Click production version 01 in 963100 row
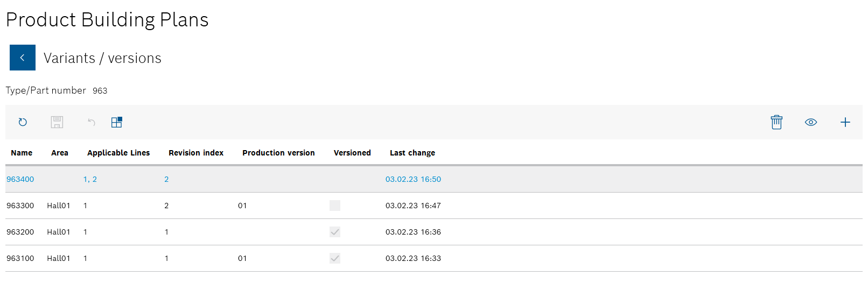868x283 pixels. point(242,258)
